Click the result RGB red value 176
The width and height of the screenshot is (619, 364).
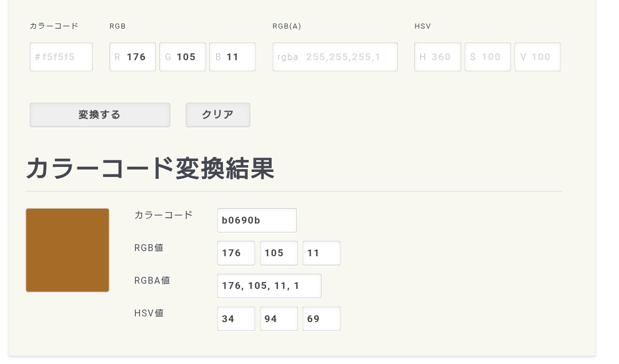(x=236, y=253)
